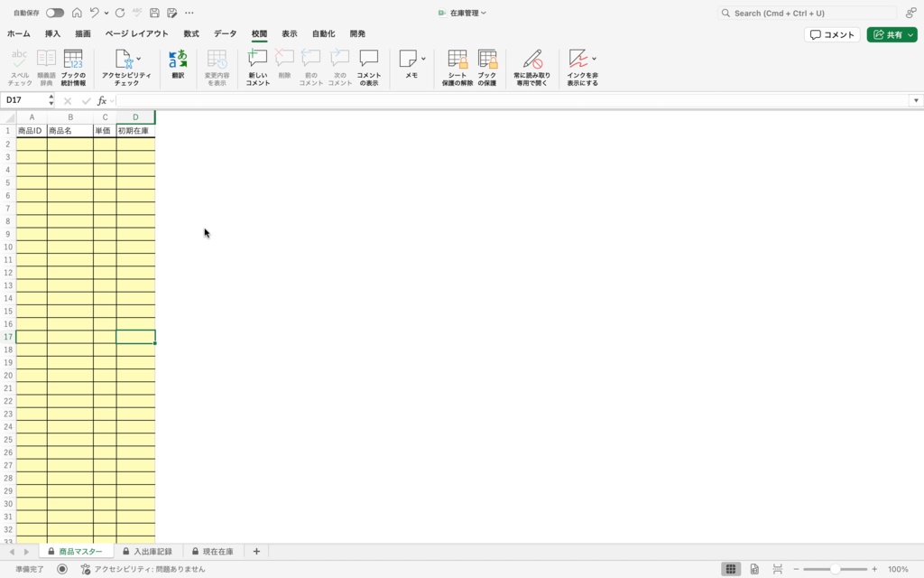Viewport: 924px width, 578px height.
Task: Run アクセシビリティ チェック
Action: pyautogui.click(x=125, y=67)
